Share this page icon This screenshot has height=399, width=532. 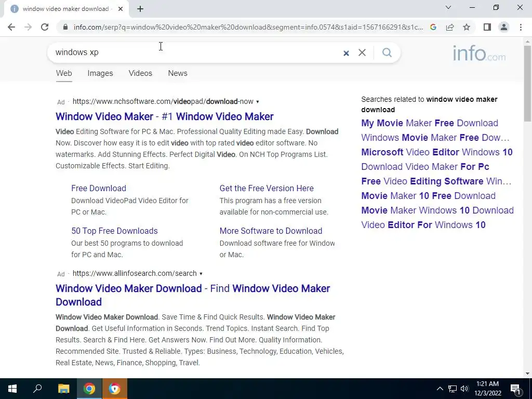[x=450, y=27]
